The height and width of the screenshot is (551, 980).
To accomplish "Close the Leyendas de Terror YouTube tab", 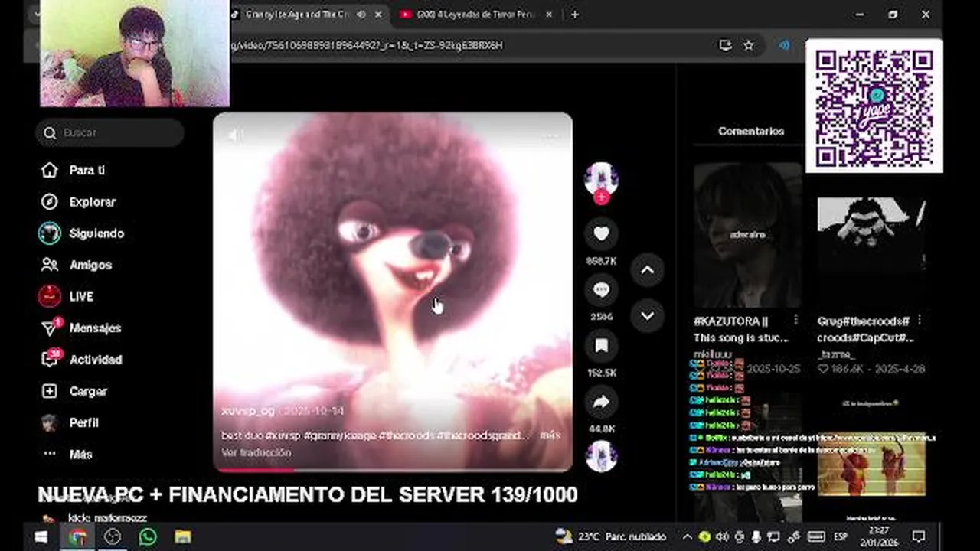I will [550, 15].
